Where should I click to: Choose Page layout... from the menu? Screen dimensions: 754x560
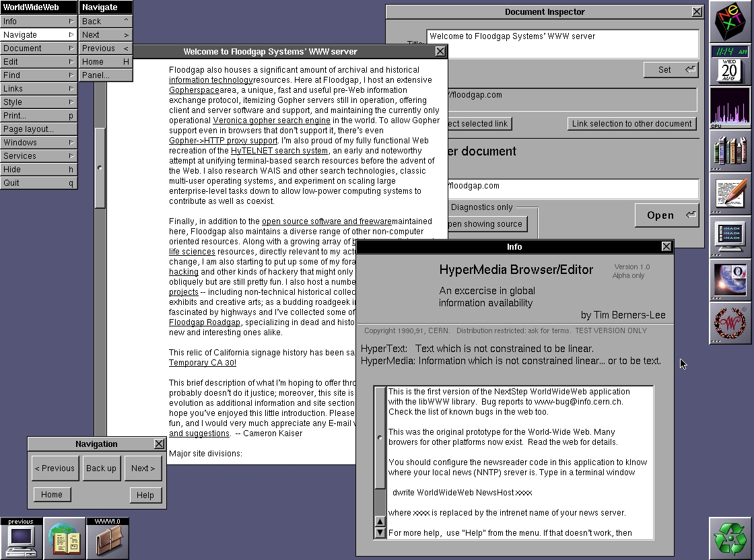point(38,129)
